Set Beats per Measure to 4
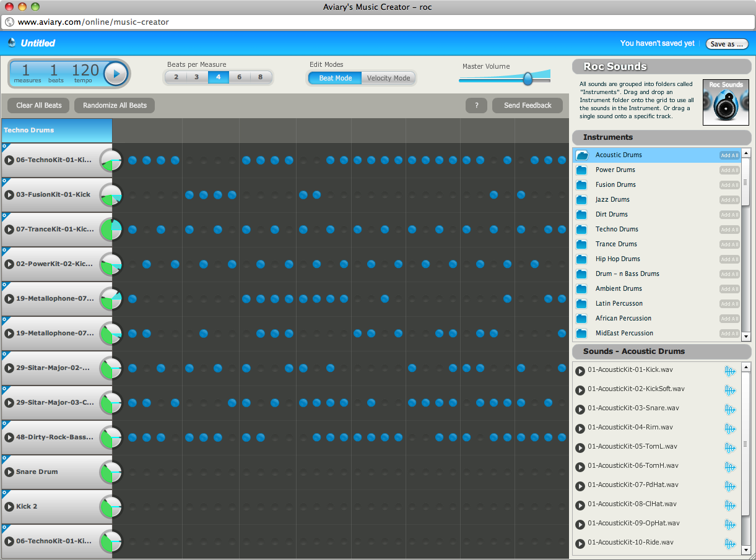The image size is (756, 560). tap(218, 77)
